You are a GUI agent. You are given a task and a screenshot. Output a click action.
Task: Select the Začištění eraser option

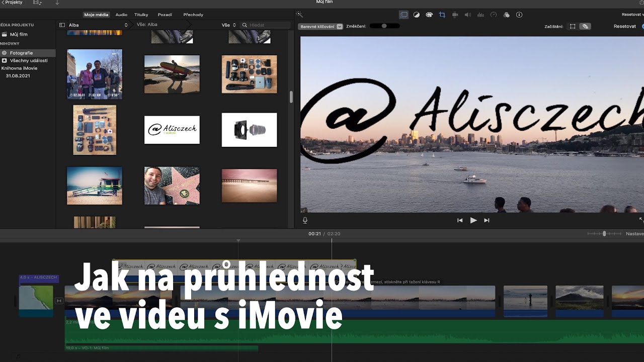pyautogui.click(x=585, y=26)
